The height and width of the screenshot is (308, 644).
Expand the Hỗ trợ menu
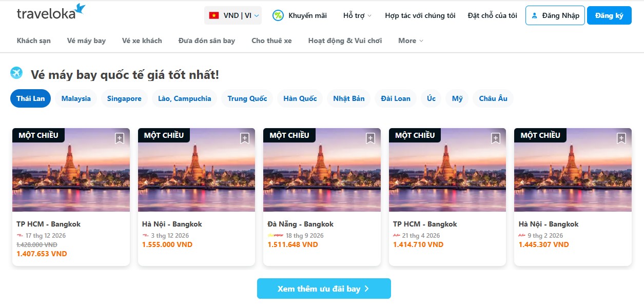357,15
